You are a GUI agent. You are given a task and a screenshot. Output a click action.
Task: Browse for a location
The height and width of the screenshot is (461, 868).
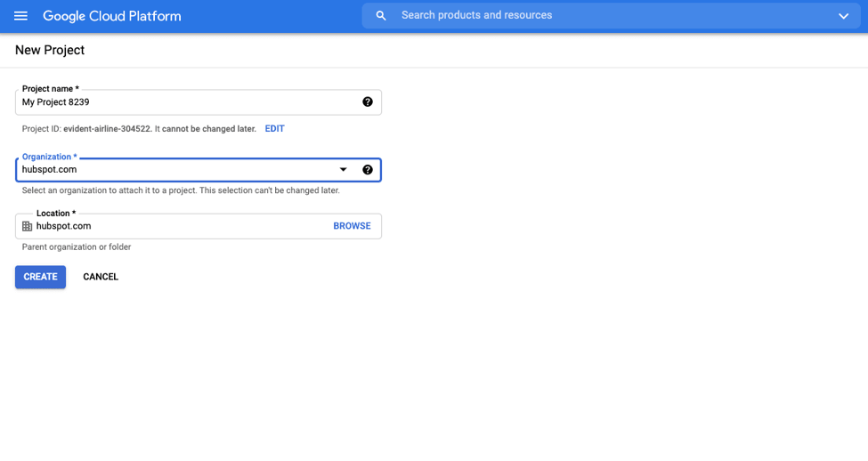(x=352, y=226)
